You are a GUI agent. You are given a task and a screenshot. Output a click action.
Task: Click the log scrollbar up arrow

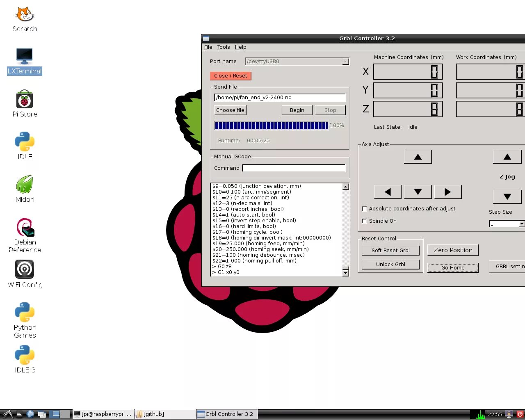pyautogui.click(x=345, y=187)
